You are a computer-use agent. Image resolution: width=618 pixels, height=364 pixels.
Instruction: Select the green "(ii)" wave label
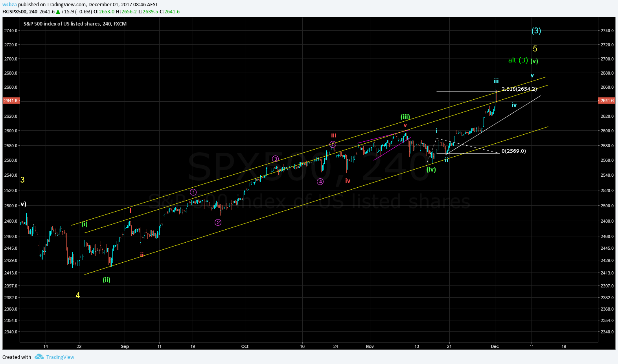(107, 280)
